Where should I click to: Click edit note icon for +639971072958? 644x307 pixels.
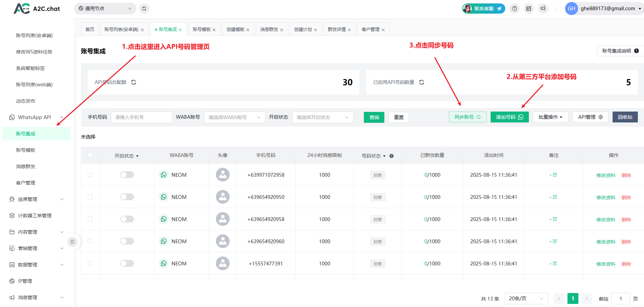click(x=555, y=175)
